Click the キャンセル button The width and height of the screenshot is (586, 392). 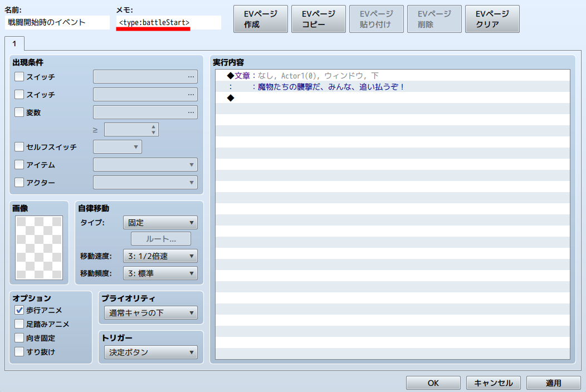[x=494, y=383]
